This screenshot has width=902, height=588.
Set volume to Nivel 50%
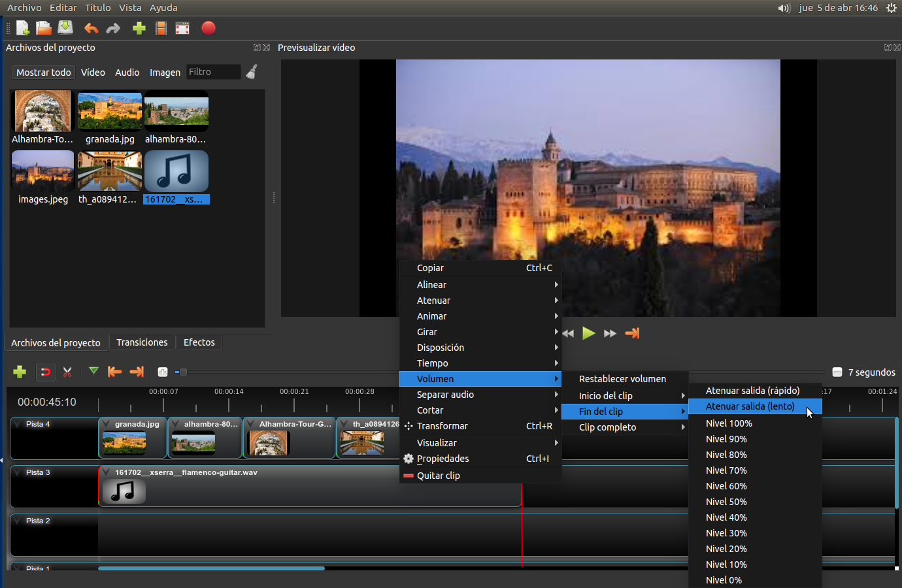[755, 502]
